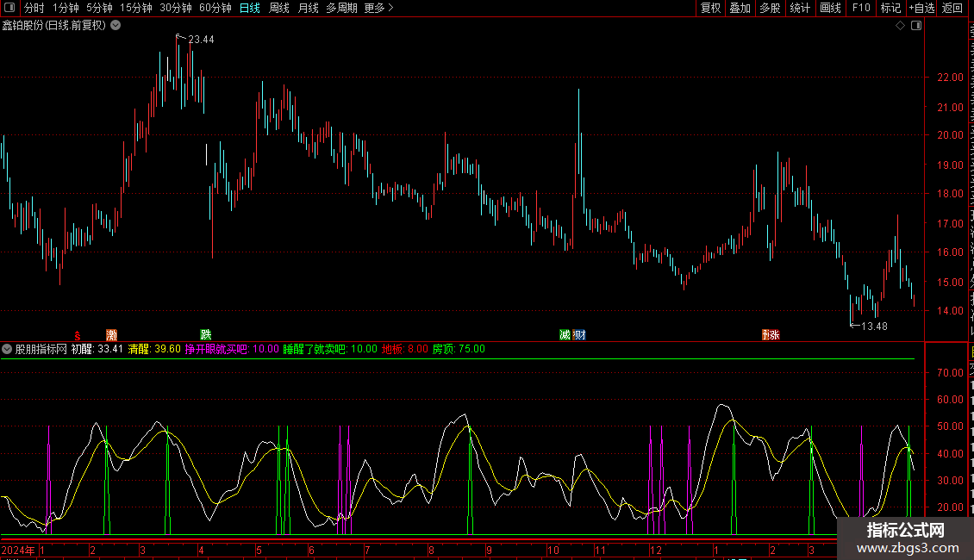Add the stock via +自选
The image size is (974, 560).
(x=921, y=9)
